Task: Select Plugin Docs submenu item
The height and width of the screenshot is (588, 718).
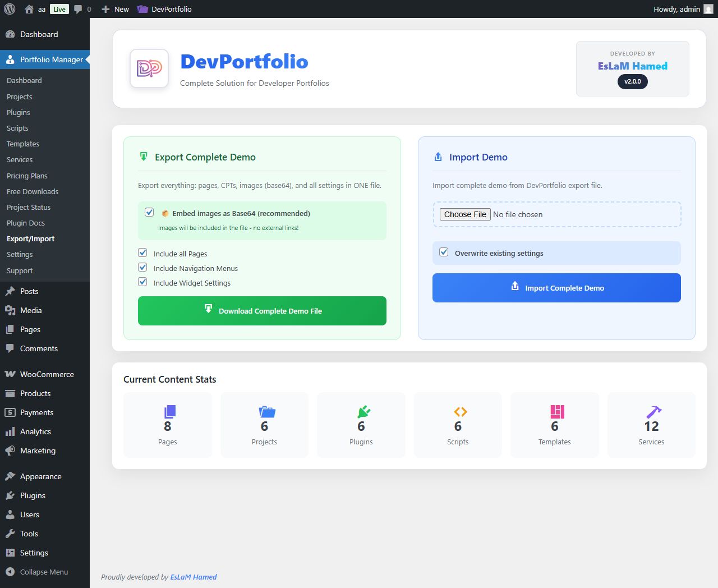Action: [26, 223]
